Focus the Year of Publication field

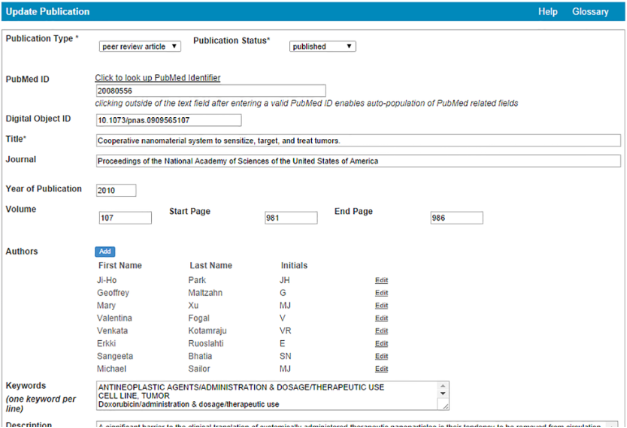tap(116, 190)
